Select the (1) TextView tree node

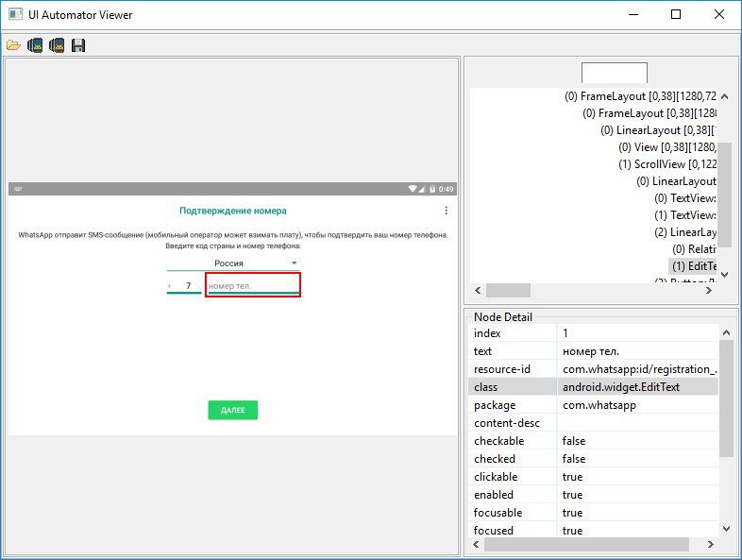point(685,215)
